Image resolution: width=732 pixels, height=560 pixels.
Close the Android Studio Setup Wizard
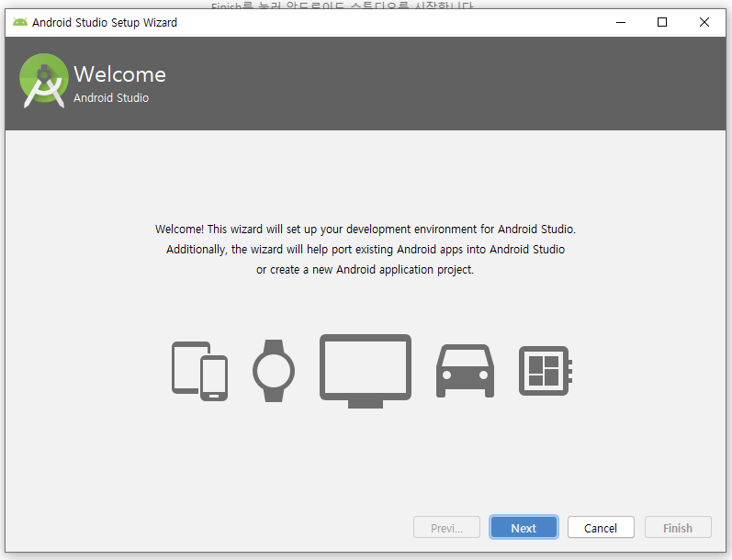(704, 22)
